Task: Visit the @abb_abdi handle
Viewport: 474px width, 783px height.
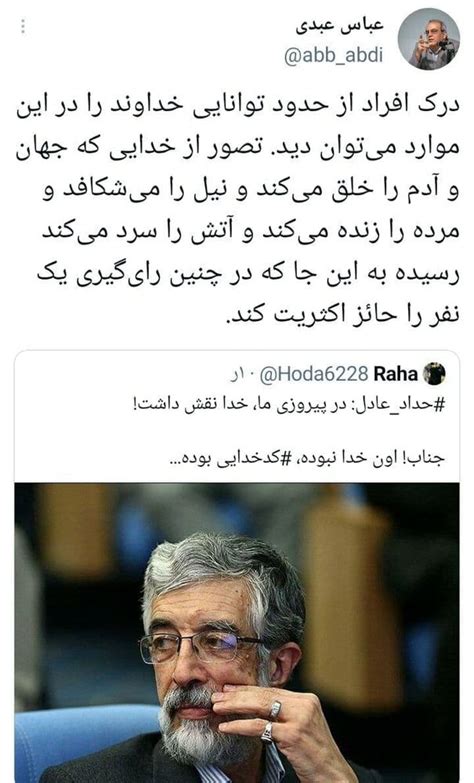Action: coord(334,55)
